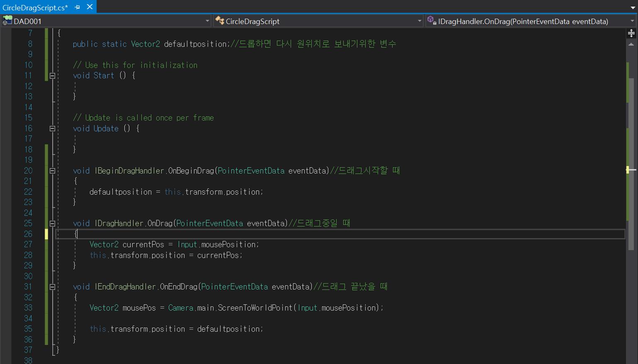638x364 pixels.
Task: Click 'Update' in void Update
Action: 106,128
